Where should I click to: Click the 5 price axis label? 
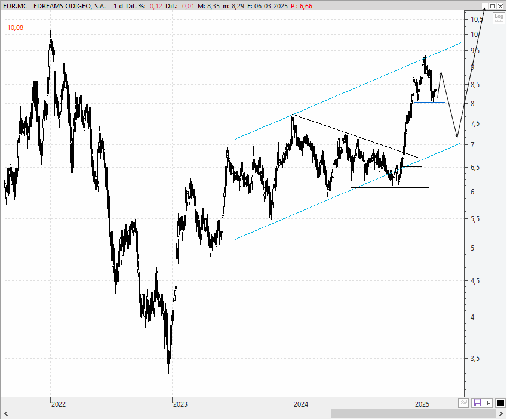(473, 248)
